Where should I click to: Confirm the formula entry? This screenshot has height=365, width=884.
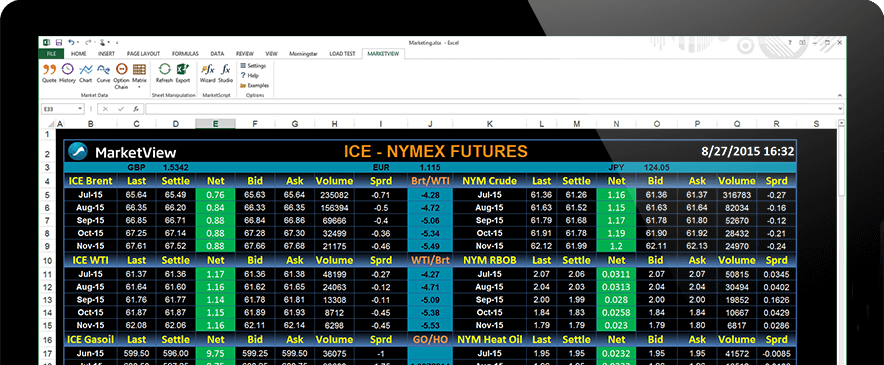coord(120,109)
